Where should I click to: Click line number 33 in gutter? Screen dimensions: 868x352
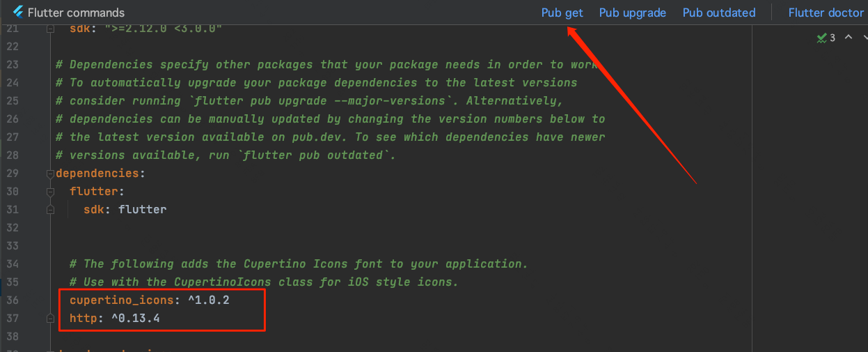click(x=14, y=245)
